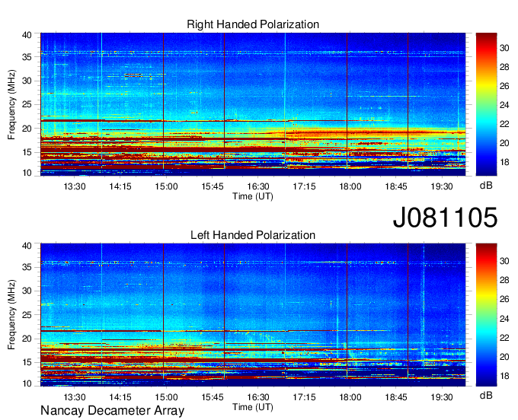The height and width of the screenshot is (420, 518).
Task: Click the 40 MHz tick label on Right Handed plot
Action: pyautogui.click(x=27, y=35)
